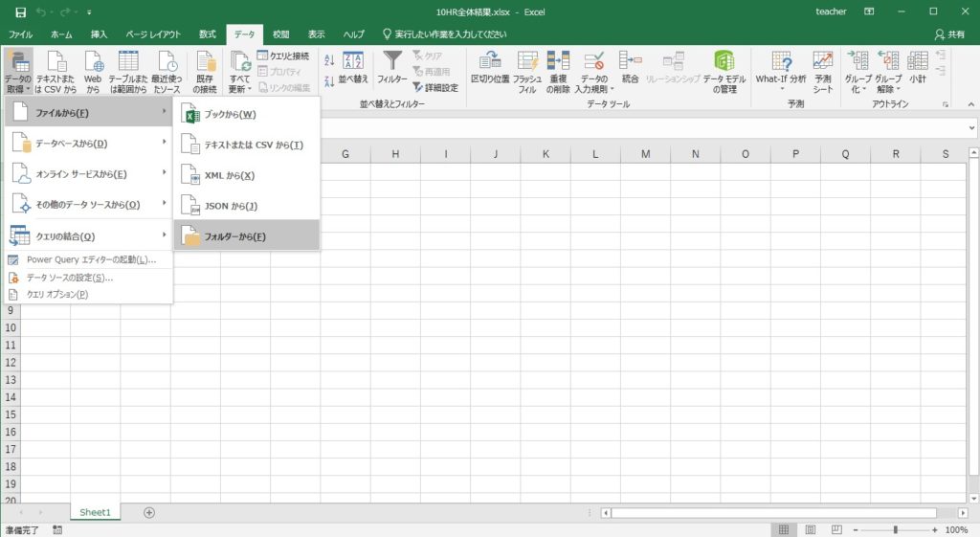This screenshot has width=980, height=537.
Task: Switch to the Insert (挿入) tab
Action: 99,34
